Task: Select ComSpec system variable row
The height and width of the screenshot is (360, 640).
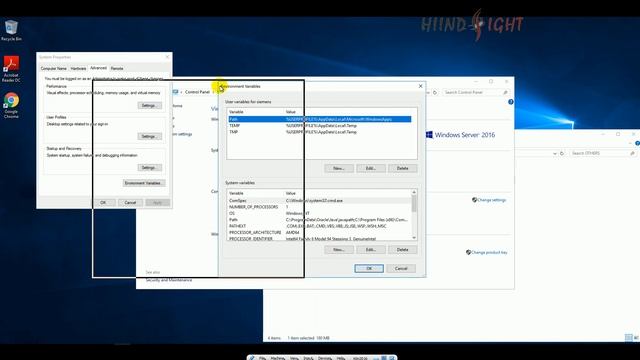Action: pos(320,200)
